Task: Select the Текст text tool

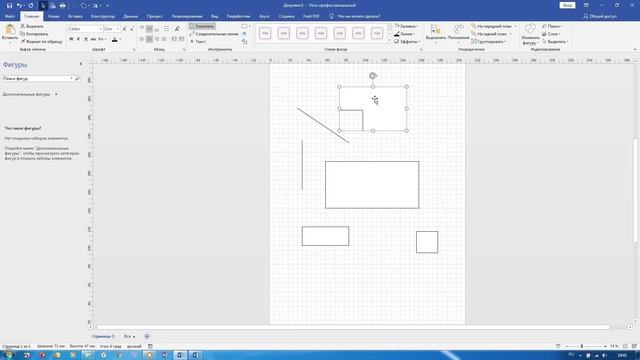Action: (x=198, y=42)
